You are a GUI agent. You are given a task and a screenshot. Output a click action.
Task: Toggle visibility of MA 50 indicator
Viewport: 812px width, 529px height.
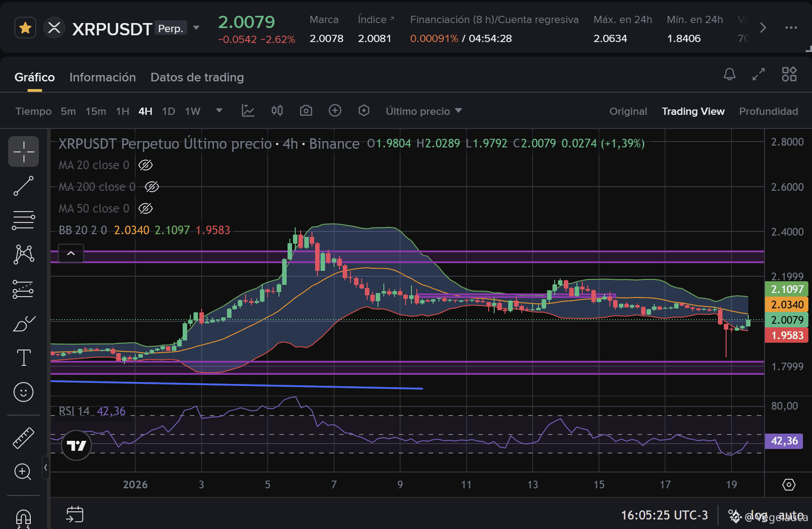click(x=145, y=208)
